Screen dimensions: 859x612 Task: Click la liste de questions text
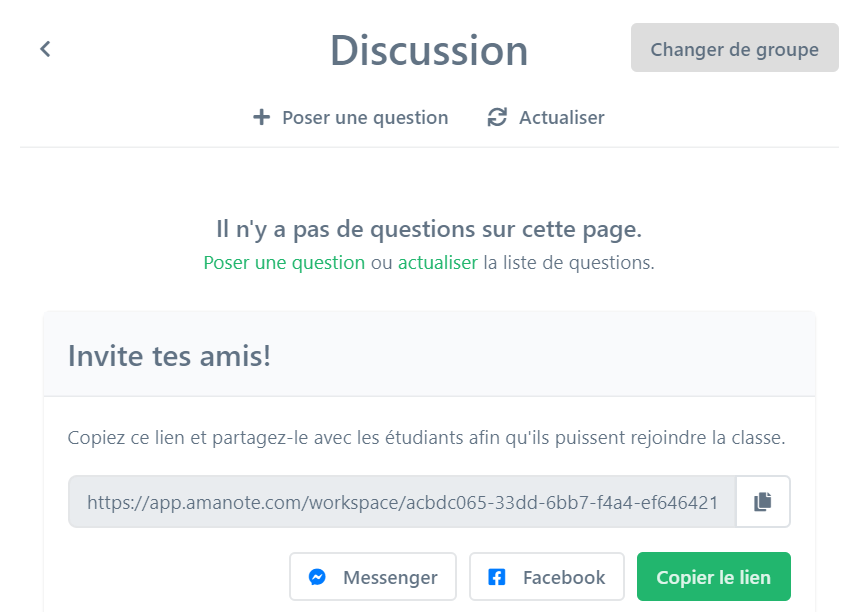(569, 262)
